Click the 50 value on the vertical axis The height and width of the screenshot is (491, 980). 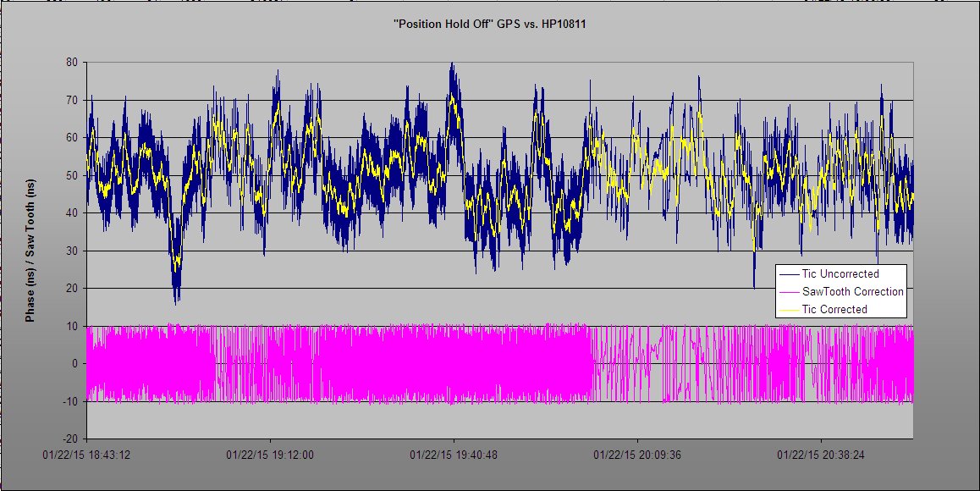(71, 176)
